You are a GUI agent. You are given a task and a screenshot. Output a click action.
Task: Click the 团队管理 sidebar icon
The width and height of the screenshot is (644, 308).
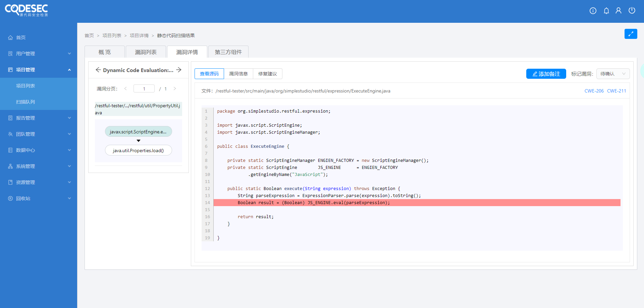(10, 134)
